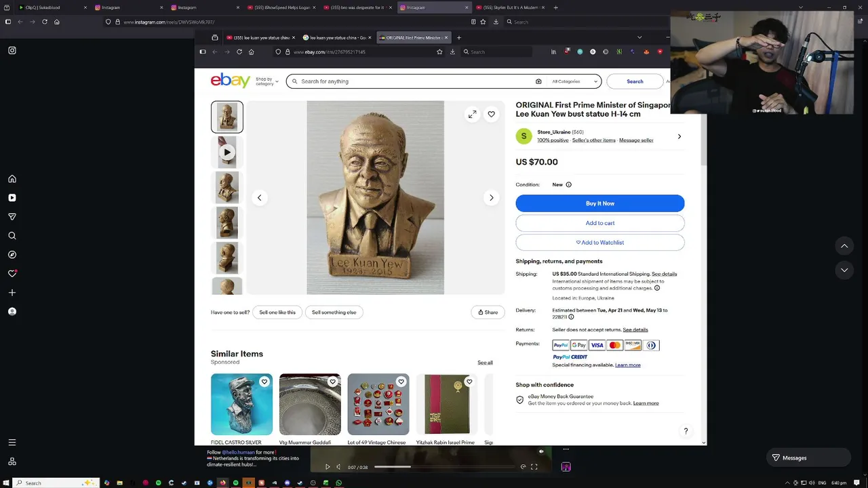Toggle heart on Vtg Muammar Gaddafi item
This screenshot has height=488, width=868.
tap(332, 382)
